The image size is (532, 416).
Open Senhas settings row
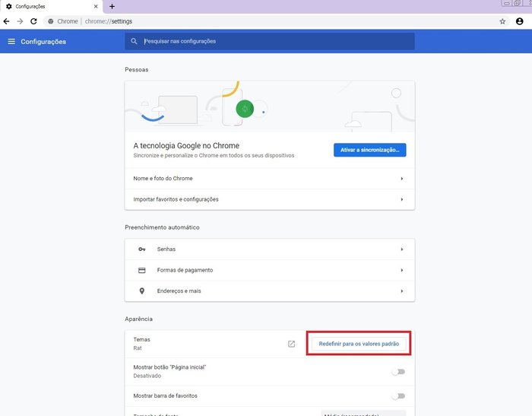[270, 249]
